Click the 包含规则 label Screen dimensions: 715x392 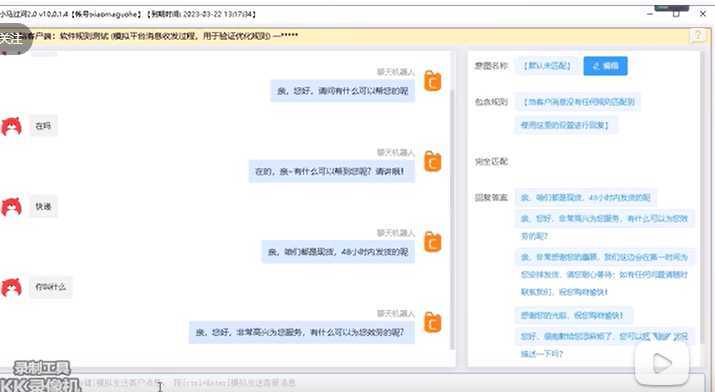point(491,102)
